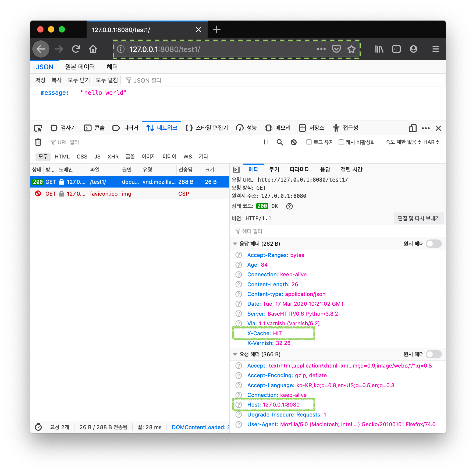The height and width of the screenshot is (473, 476).
Task: Select the pick element inspector icon
Action: (x=38, y=128)
